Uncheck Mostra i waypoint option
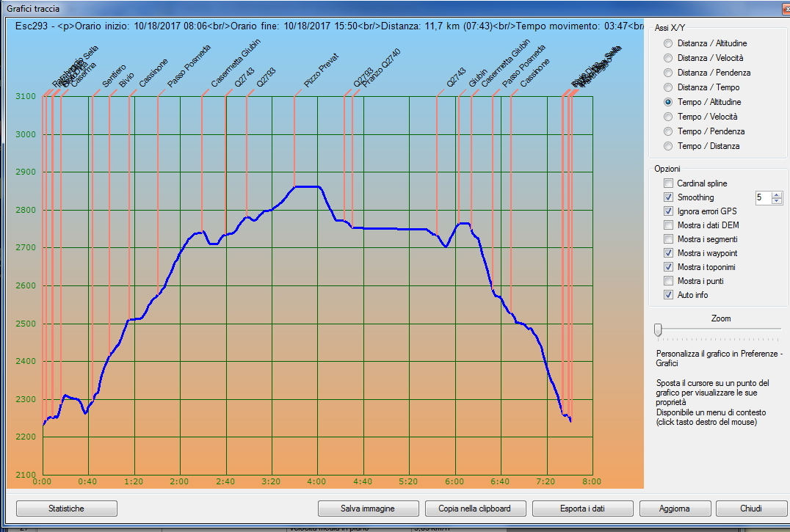 [668, 253]
